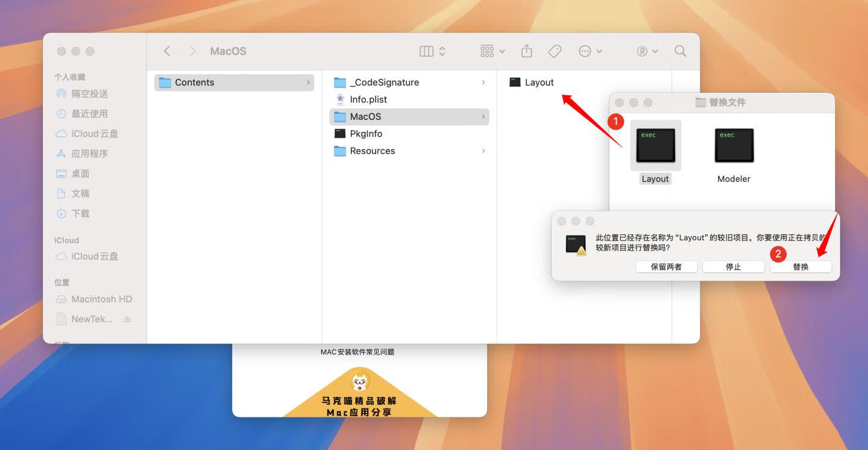Expand the Resources folder chevron
Image resolution: width=868 pixels, height=450 pixels.
pyautogui.click(x=483, y=151)
